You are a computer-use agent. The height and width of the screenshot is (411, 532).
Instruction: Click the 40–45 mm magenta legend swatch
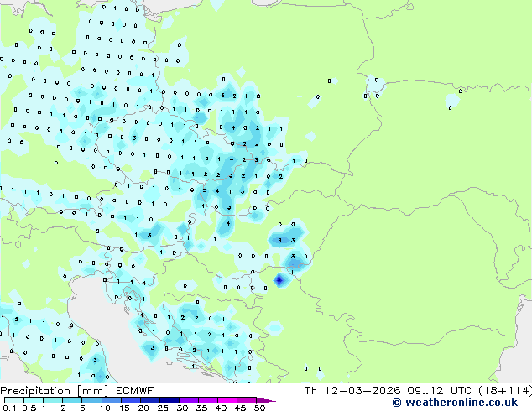click(x=227, y=400)
